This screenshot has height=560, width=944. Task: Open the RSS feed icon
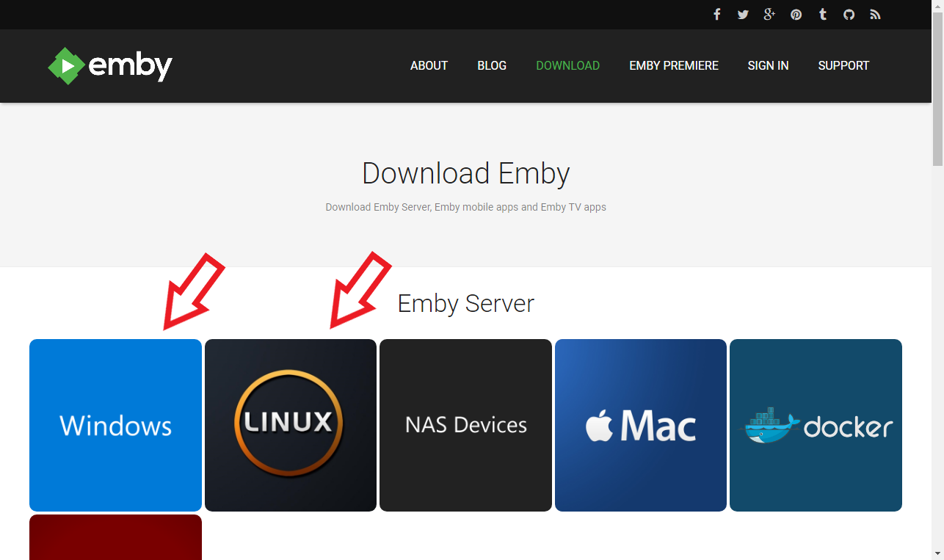point(875,15)
